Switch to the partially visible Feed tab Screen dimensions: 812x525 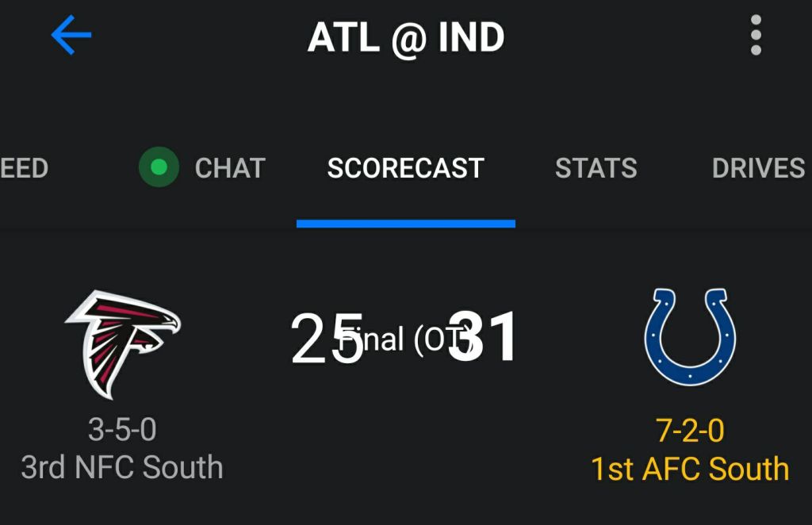(x=24, y=168)
